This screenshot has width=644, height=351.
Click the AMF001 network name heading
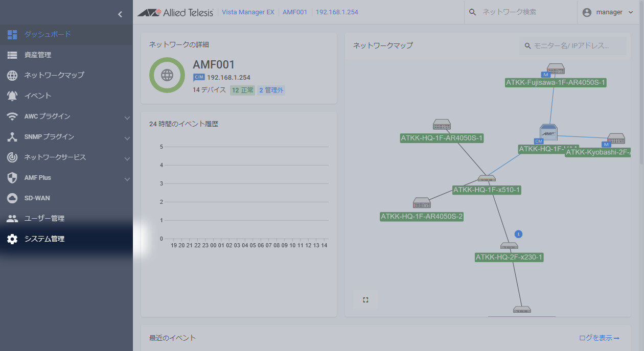coord(214,65)
